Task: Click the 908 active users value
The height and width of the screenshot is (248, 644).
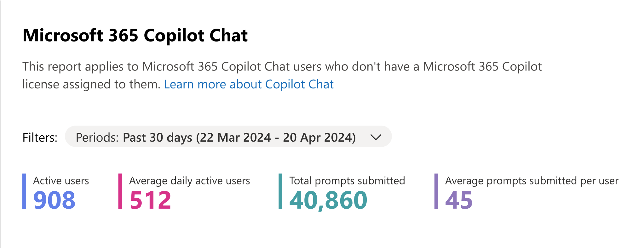Action: (x=54, y=200)
